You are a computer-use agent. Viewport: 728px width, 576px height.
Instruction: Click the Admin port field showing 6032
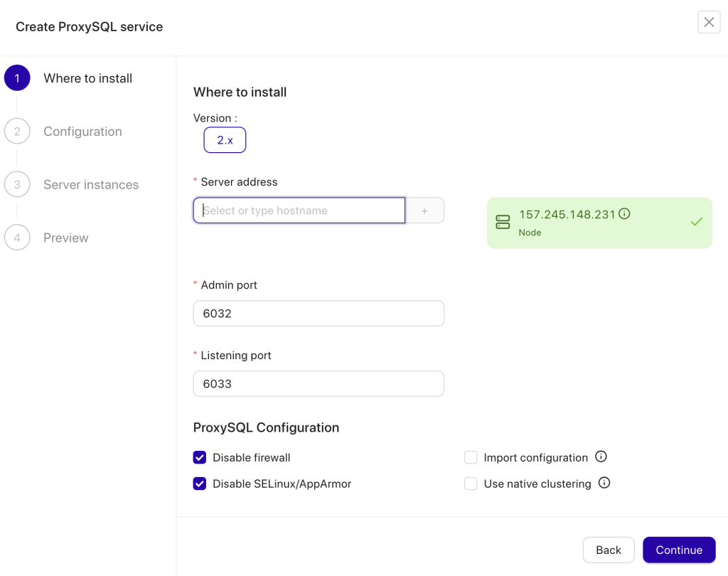pyautogui.click(x=318, y=313)
